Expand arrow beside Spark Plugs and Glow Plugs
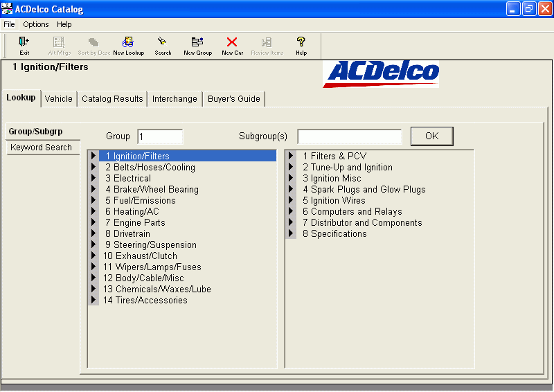Viewport: 554px width, 392px height. click(291, 189)
